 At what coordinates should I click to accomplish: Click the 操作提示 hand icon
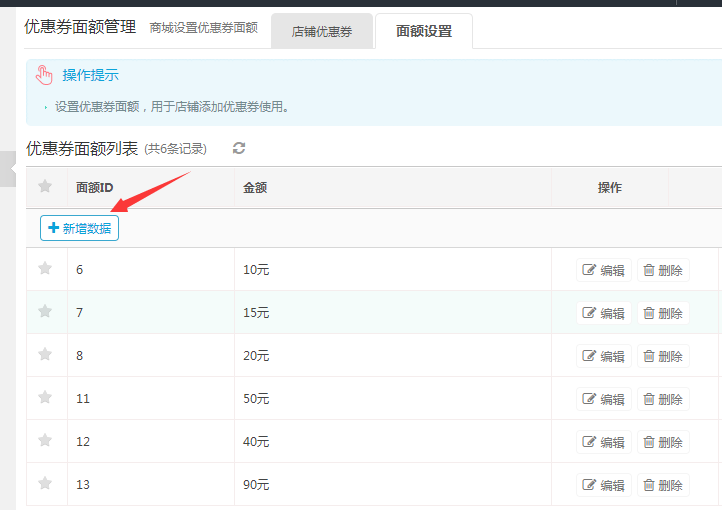pos(44,75)
